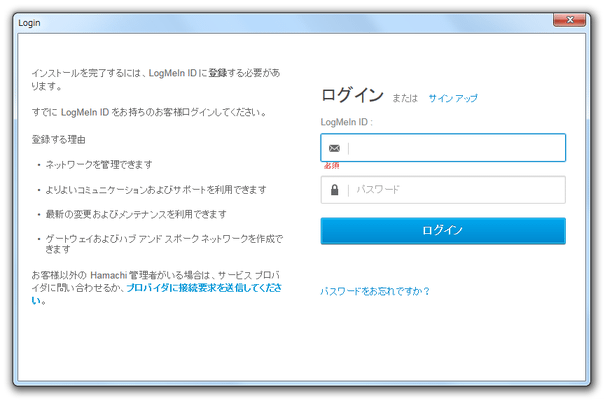The image size is (605, 401).
Task: Click the LogMeIn ID : label
Action: coord(346,122)
